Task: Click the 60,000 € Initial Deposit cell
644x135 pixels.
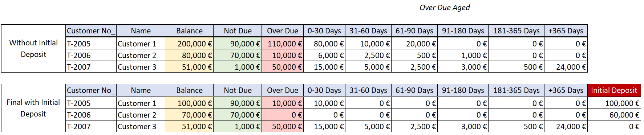Action: click(614, 115)
